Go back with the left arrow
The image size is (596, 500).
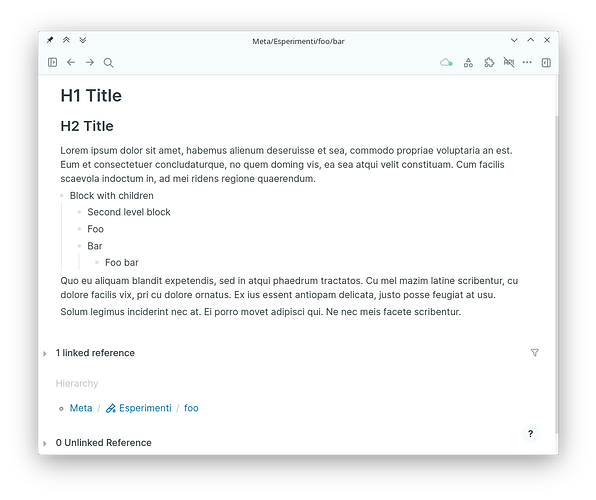pyautogui.click(x=71, y=62)
